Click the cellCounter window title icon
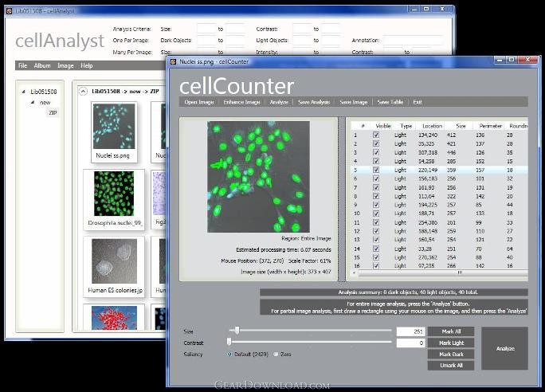The image size is (545, 392). (x=173, y=61)
